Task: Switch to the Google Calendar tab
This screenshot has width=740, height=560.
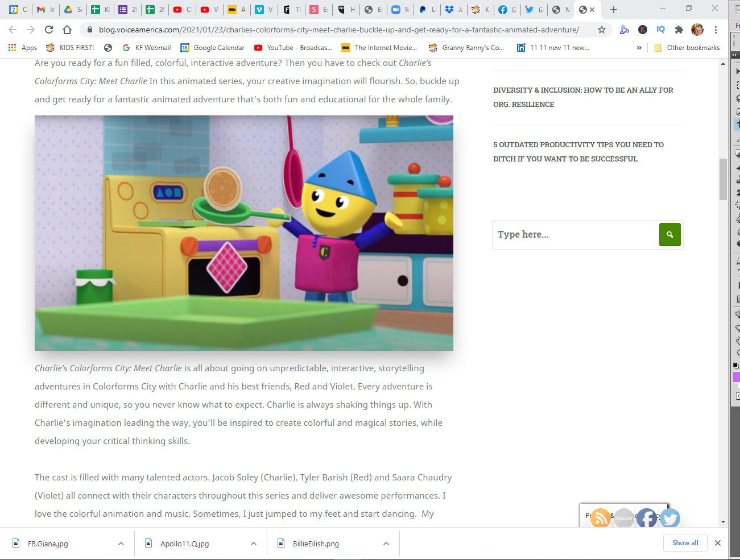Action: point(18,10)
